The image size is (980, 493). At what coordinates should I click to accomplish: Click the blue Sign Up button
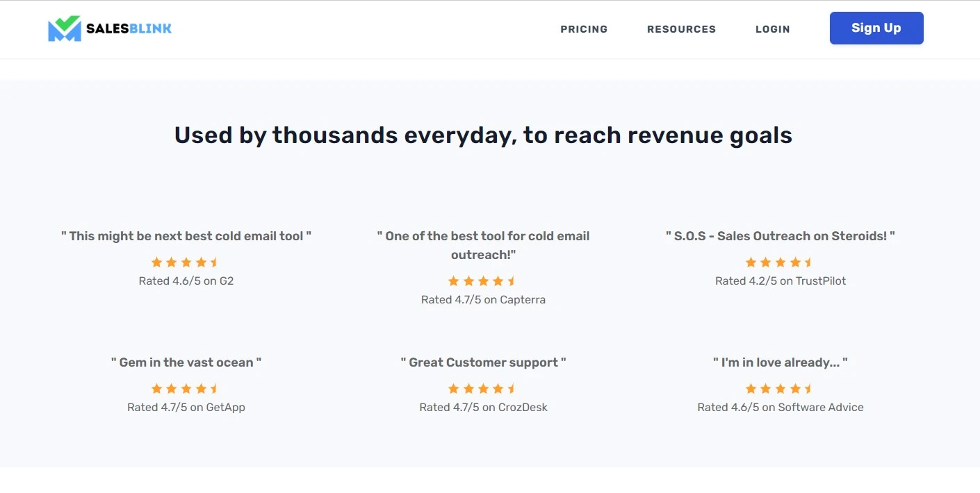(x=876, y=28)
